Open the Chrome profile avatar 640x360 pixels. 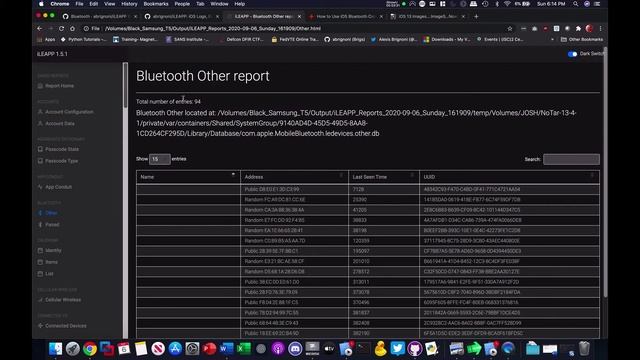pyautogui.click(x=589, y=29)
